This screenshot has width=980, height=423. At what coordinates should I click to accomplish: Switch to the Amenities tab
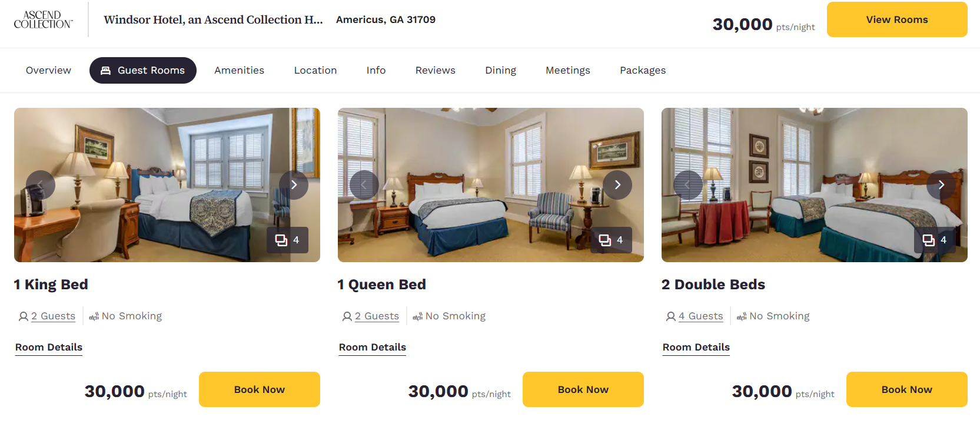coord(239,71)
